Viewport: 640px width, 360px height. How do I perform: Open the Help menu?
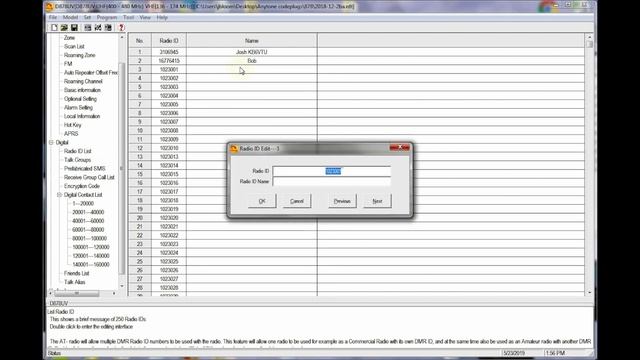point(162,18)
